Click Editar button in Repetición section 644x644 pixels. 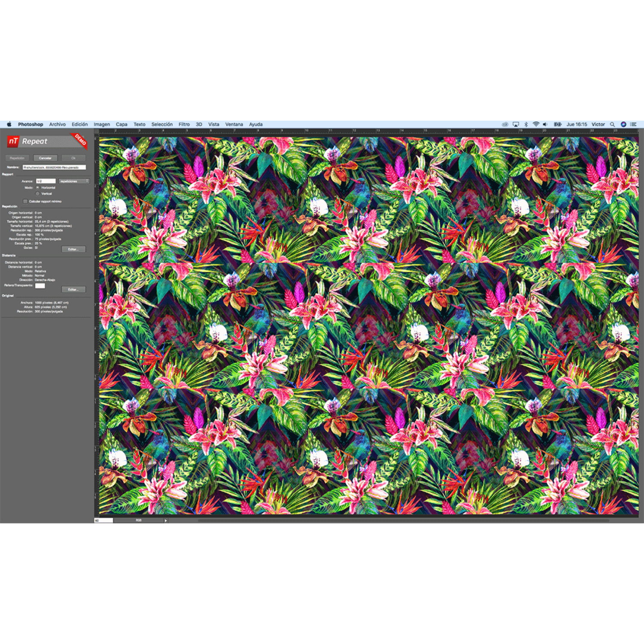[73, 249]
